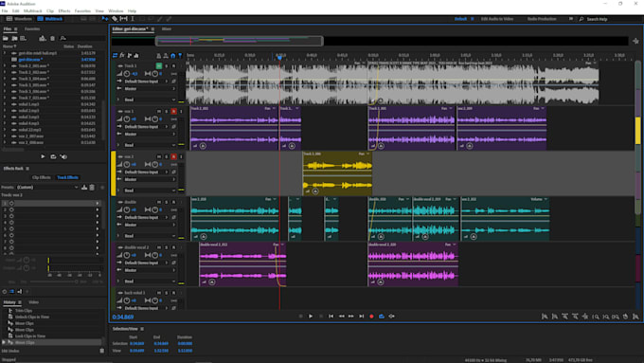
Task: Open the Effects menu in the menu bar
Action: (x=64, y=11)
